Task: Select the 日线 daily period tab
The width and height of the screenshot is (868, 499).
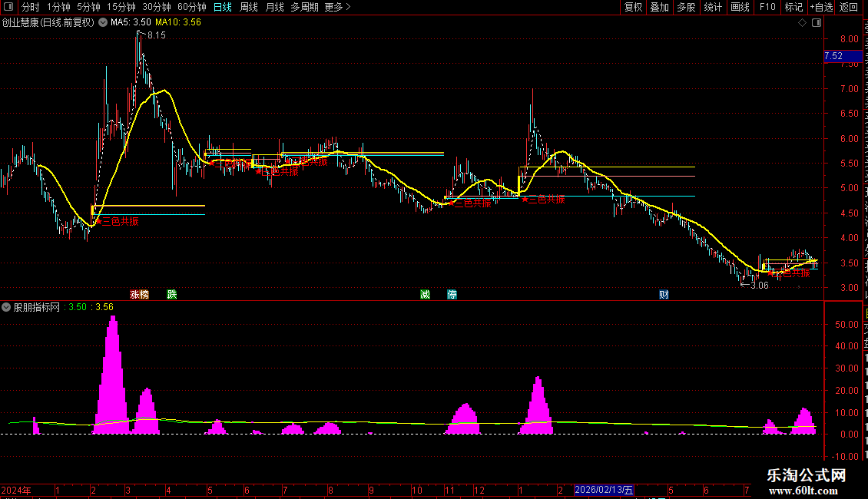Action: click(223, 7)
